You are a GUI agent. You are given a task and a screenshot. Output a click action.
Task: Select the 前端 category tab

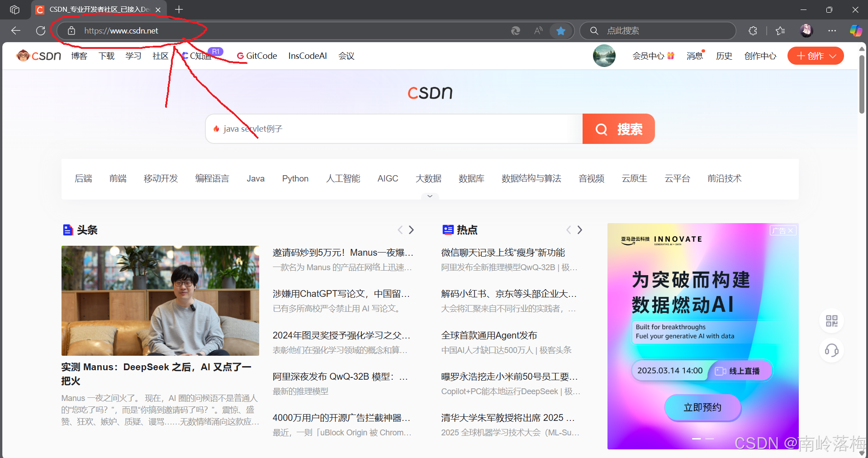point(118,178)
